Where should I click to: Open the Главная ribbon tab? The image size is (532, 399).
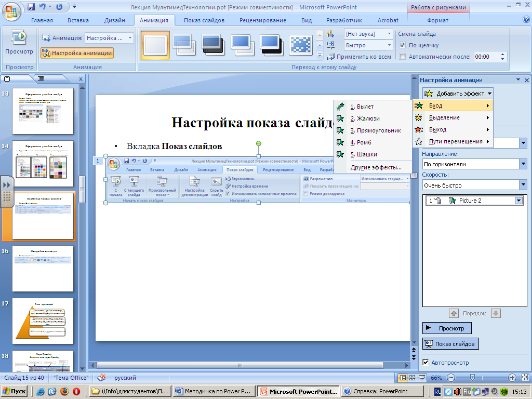(x=42, y=20)
